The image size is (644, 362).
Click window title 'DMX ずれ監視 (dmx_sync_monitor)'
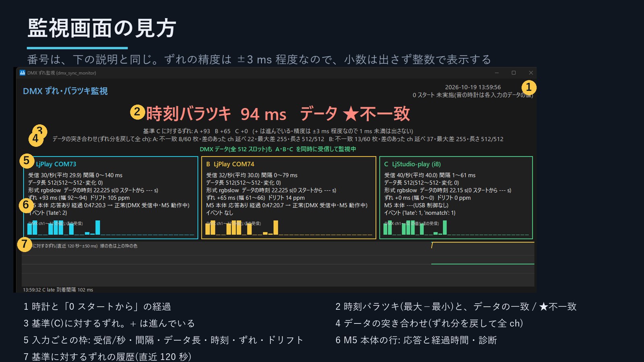coord(62,73)
